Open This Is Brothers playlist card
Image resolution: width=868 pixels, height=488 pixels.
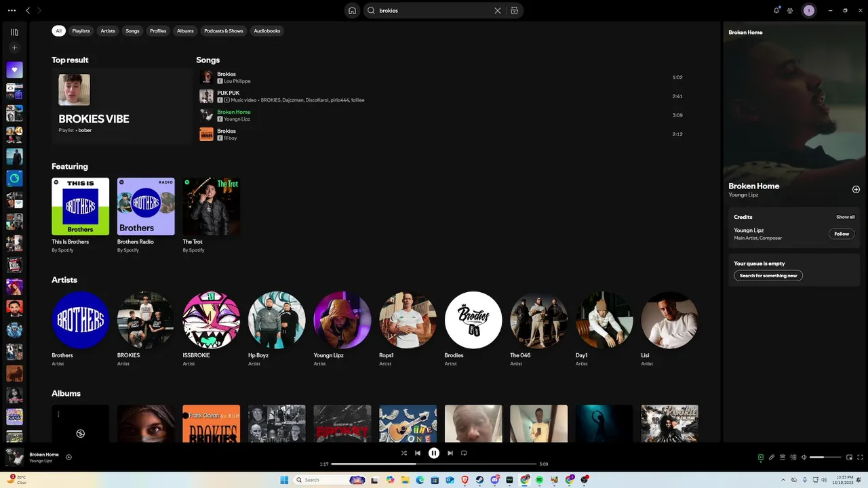80,216
